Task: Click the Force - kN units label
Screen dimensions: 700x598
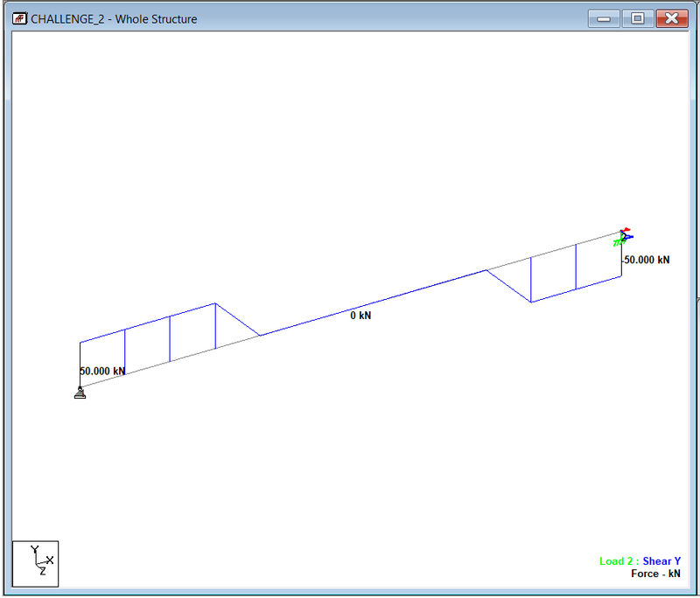Action: 655,574
